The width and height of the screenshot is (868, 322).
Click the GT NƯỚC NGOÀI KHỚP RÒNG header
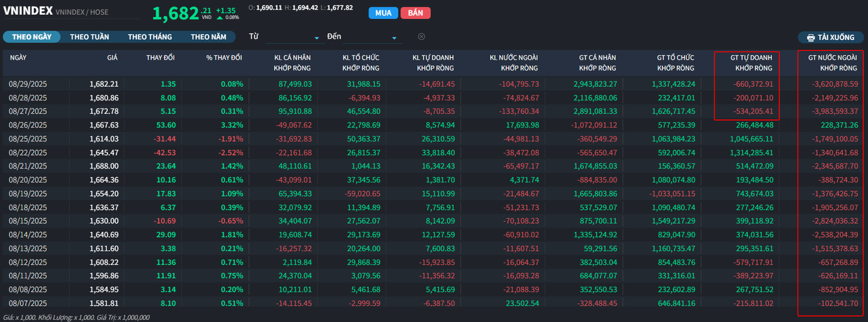click(x=833, y=63)
